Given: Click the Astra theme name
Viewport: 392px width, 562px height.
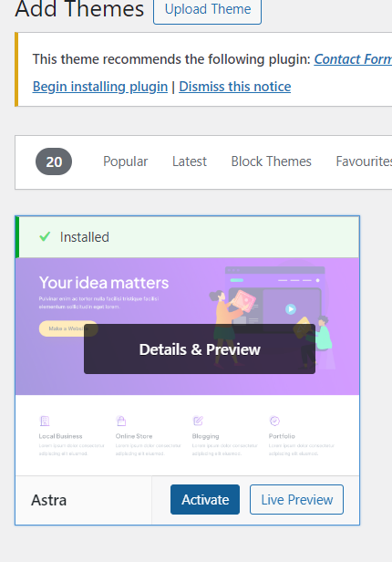Looking at the screenshot, I should [x=48, y=500].
